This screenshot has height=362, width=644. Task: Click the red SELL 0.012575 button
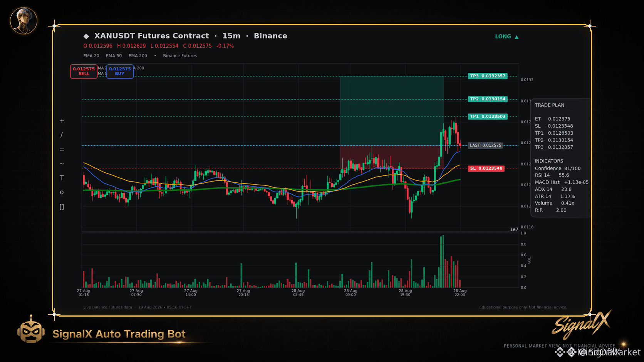point(84,71)
